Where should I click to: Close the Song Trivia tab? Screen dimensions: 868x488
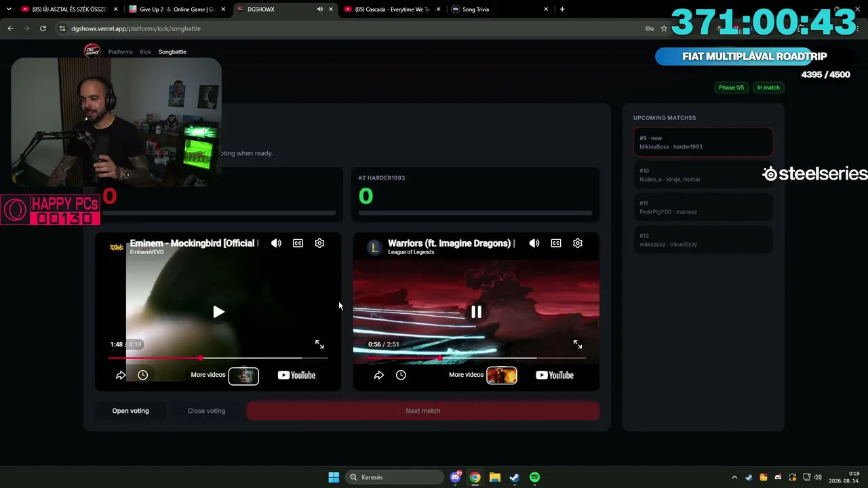coord(546,9)
